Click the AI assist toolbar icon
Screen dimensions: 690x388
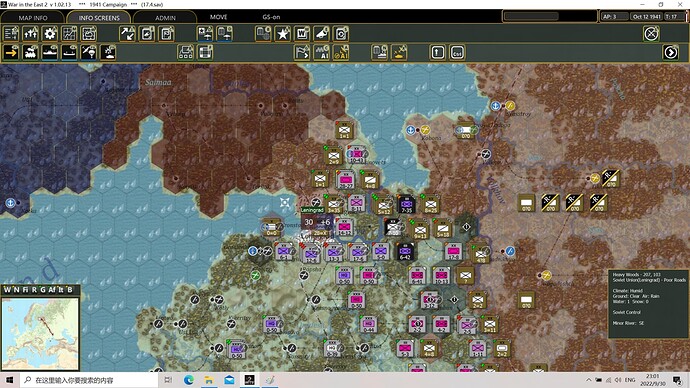coord(322,52)
